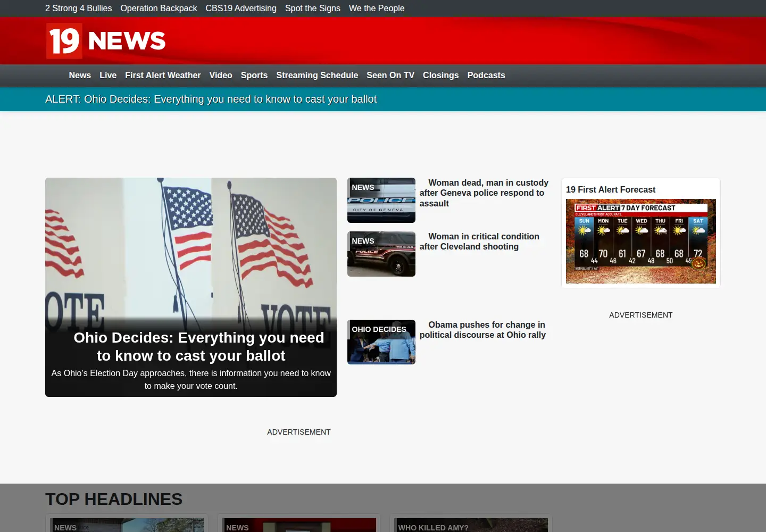Image resolution: width=766 pixels, height=532 pixels.
Task: Open the Live menu item
Action: tap(108, 76)
